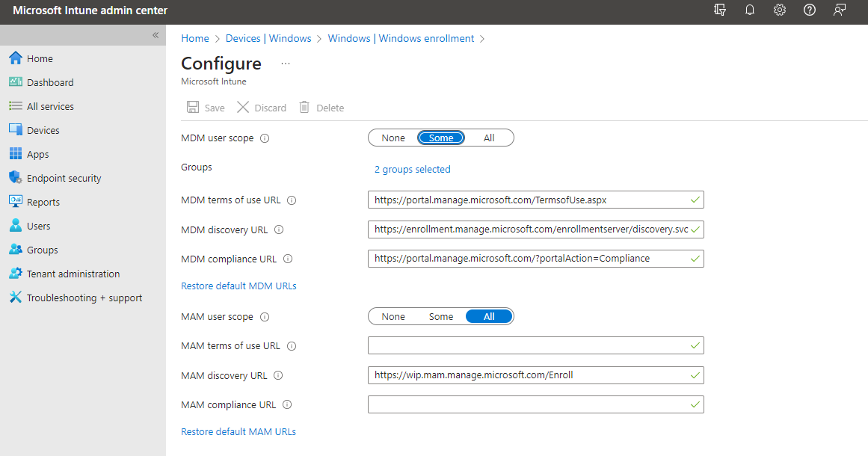The width and height of the screenshot is (868, 456).
Task: Click Devices | Windows breadcrumb
Action: click(x=268, y=38)
